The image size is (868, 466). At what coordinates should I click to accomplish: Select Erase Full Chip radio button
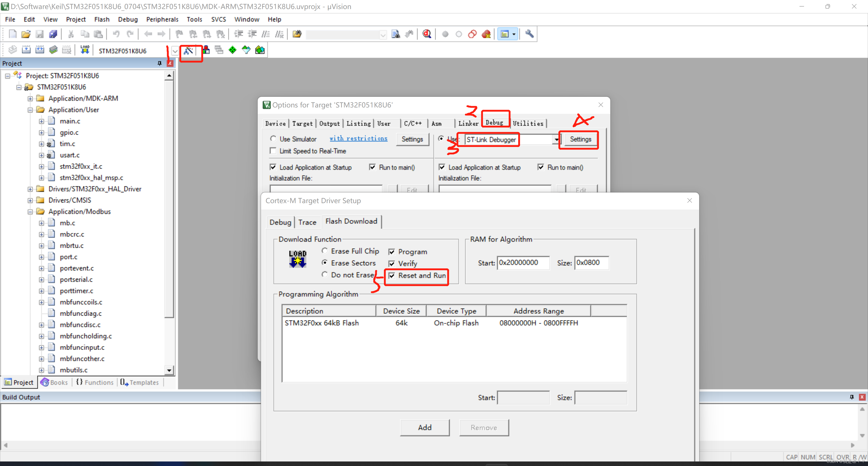[x=325, y=251]
